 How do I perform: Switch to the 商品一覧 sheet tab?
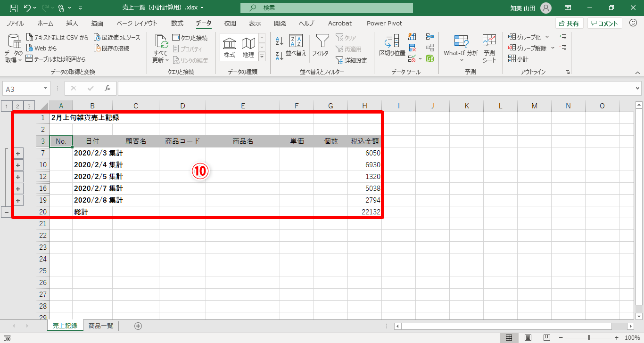click(x=101, y=326)
